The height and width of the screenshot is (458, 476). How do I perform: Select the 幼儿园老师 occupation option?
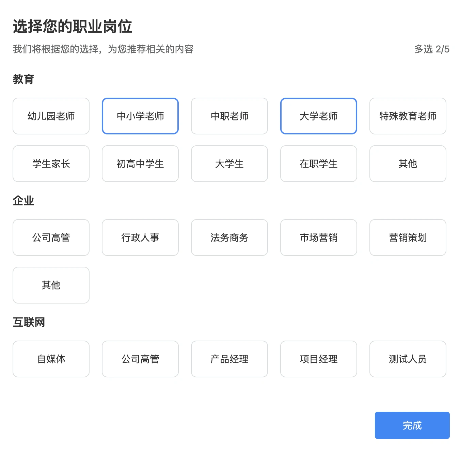(x=51, y=116)
